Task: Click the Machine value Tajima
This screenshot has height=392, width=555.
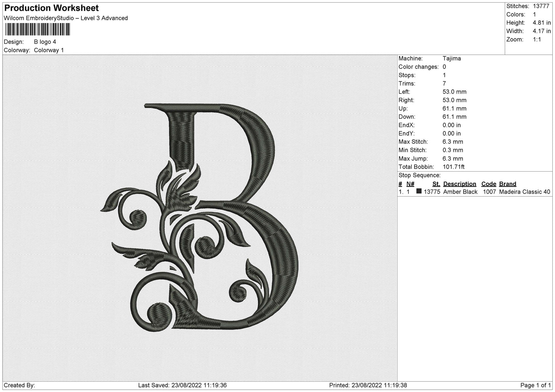Action: [452, 59]
